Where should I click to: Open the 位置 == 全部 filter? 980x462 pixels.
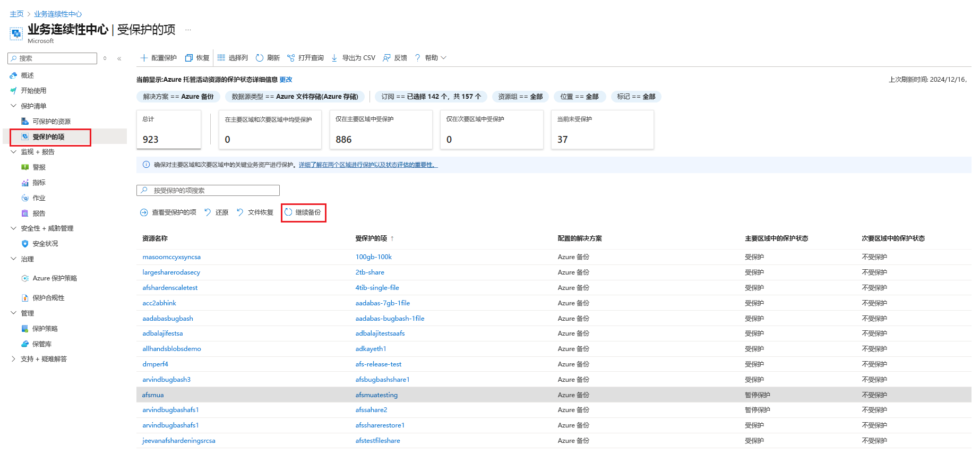pos(579,97)
